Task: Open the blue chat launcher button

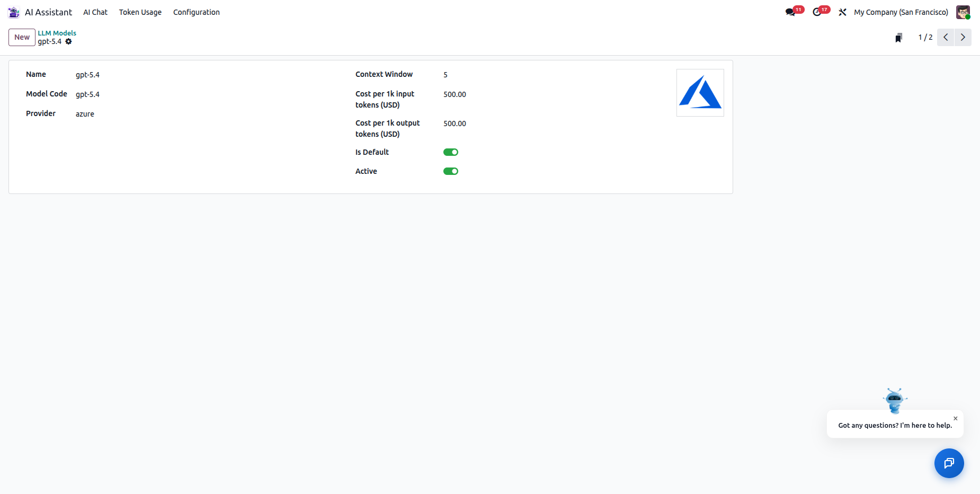Action: coord(949,463)
